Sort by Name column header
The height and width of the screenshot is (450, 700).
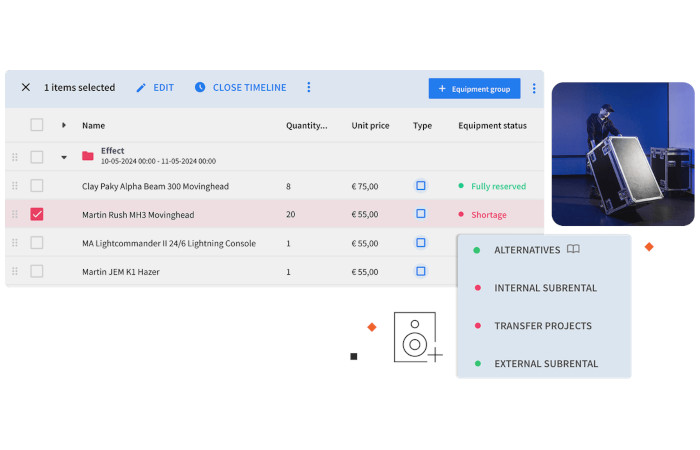(x=93, y=125)
